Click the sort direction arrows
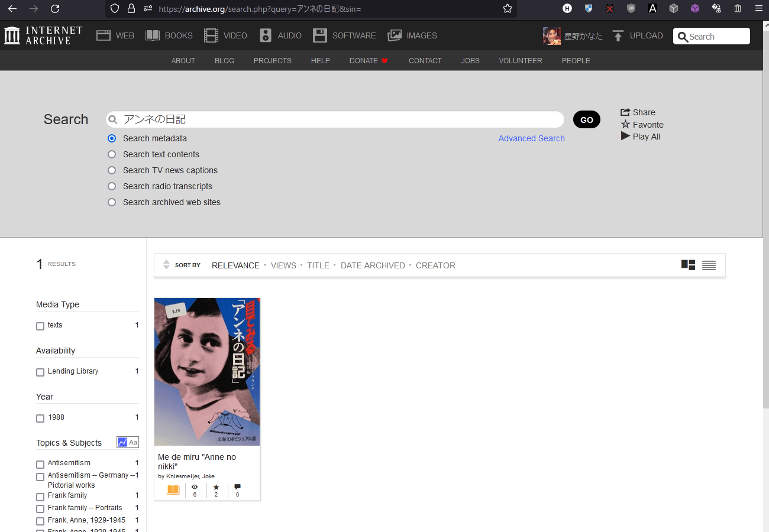This screenshot has width=769, height=532. coord(166,265)
